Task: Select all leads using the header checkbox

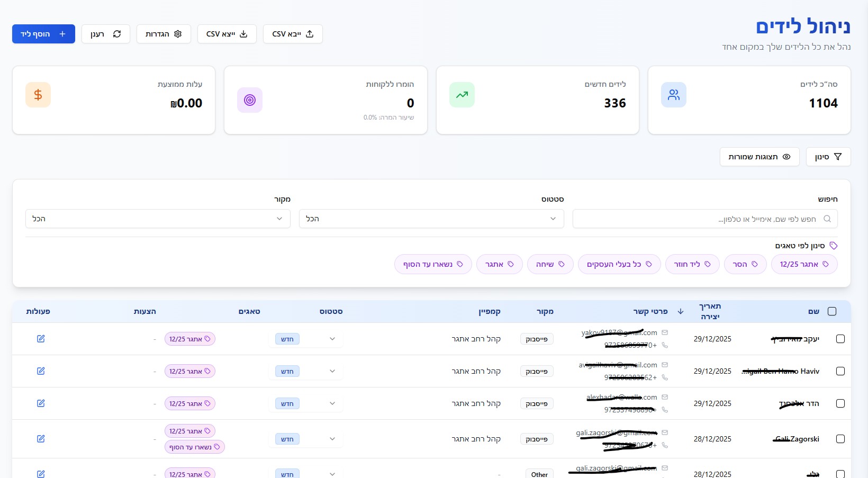Action: point(832,311)
